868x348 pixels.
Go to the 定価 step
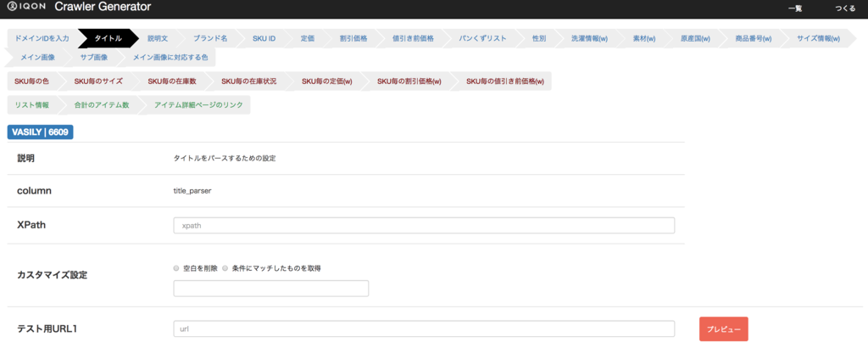(308, 39)
